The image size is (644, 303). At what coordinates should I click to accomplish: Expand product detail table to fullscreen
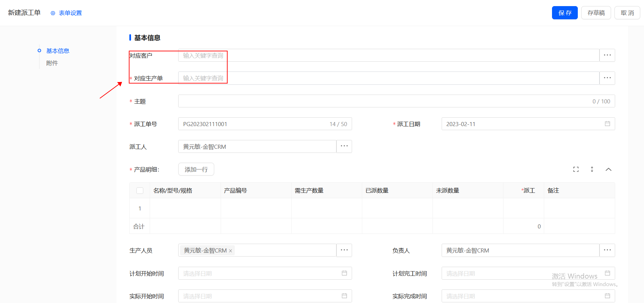click(x=576, y=169)
